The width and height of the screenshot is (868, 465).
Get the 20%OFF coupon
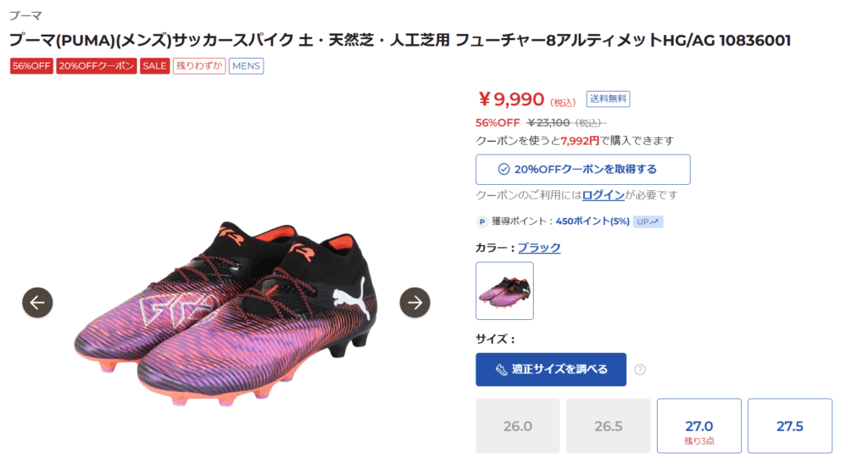(x=583, y=169)
